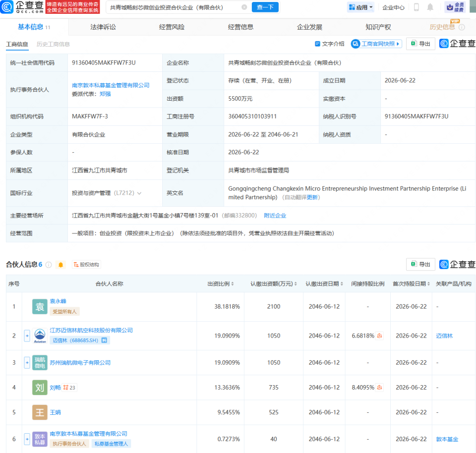Select the 工商信息 sub-tab
Image resolution: width=476 pixels, height=453 pixels.
click(x=17, y=44)
